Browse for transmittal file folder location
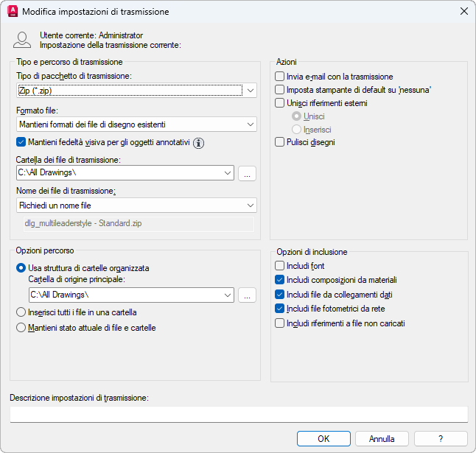 (248, 173)
